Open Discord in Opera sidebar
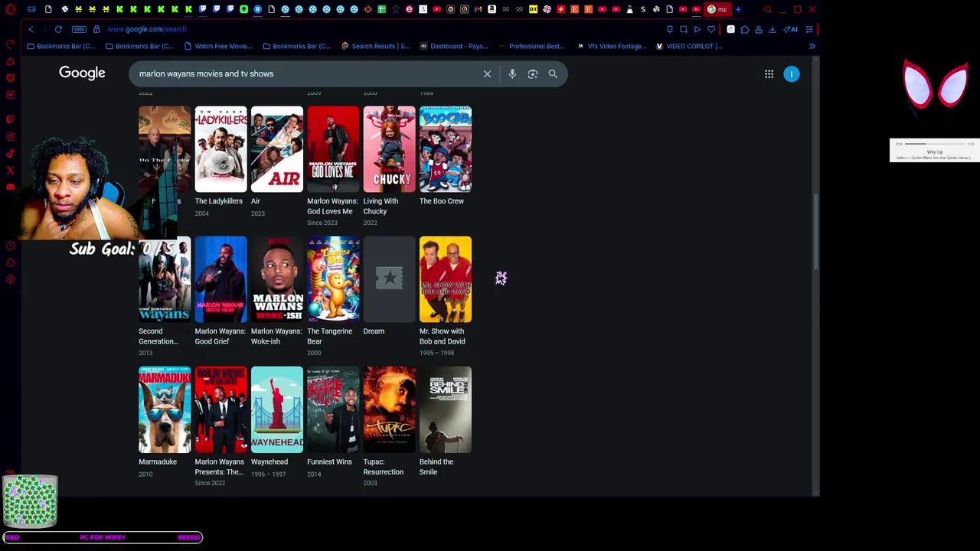The width and height of the screenshot is (980, 551). coord(10,187)
